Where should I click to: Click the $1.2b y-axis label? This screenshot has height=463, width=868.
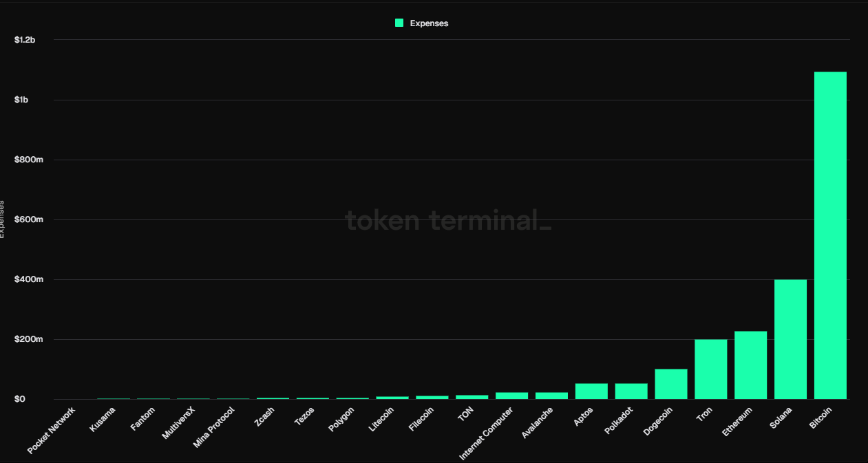click(x=25, y=40)
